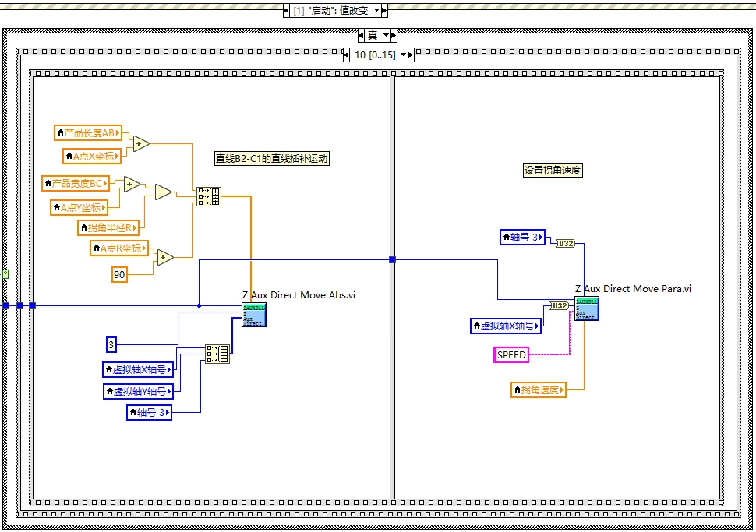This screenshot has height=532, width=756.
Task: Open the 10 [0..15] frame selector dropdown
Action: coord(404,55)
